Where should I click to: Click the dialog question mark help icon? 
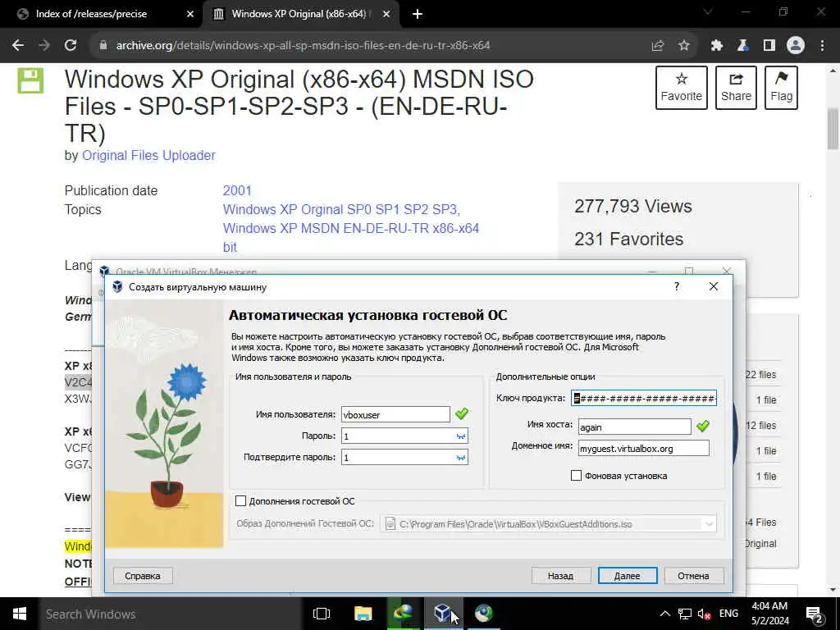[x=677, y=286]
